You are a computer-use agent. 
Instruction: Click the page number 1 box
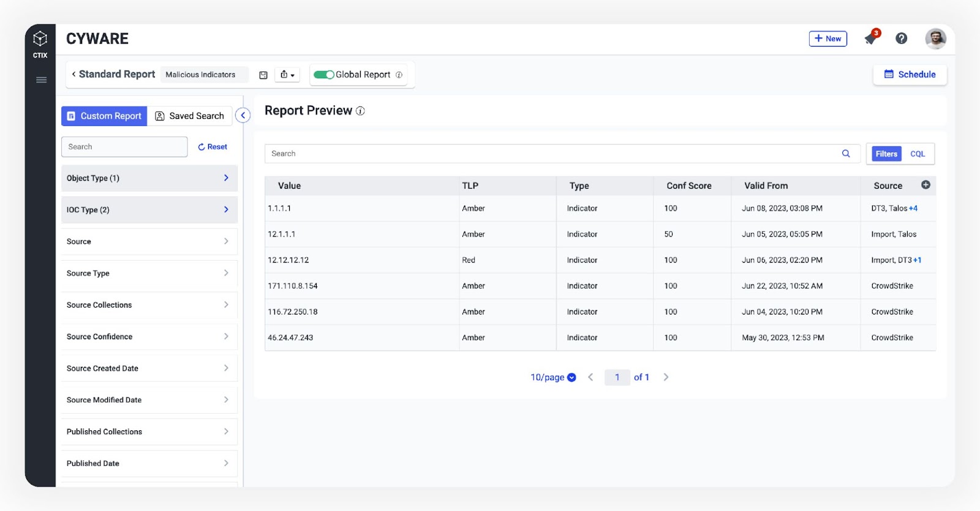pyautogui.click(x=617, y=378)
